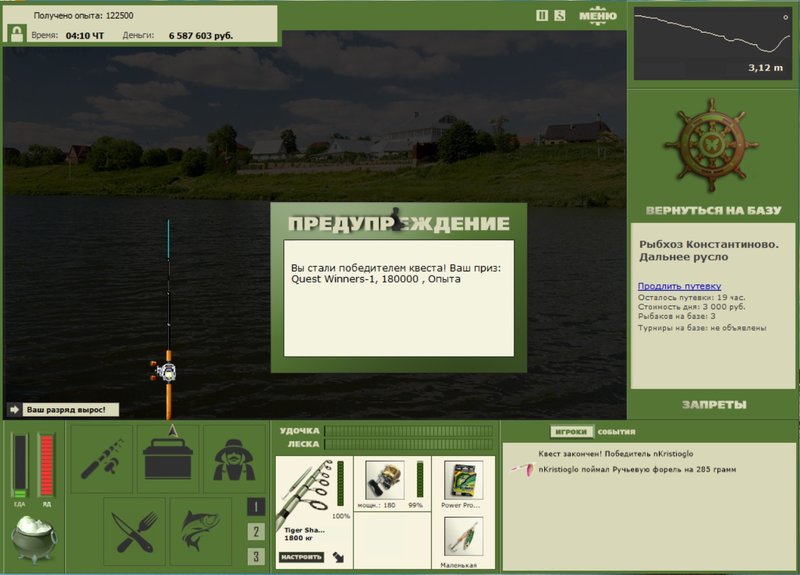Screen dimensions: 800x575
Task: Click the red ЯД gauge bar
Action: [x=46, y=466]
